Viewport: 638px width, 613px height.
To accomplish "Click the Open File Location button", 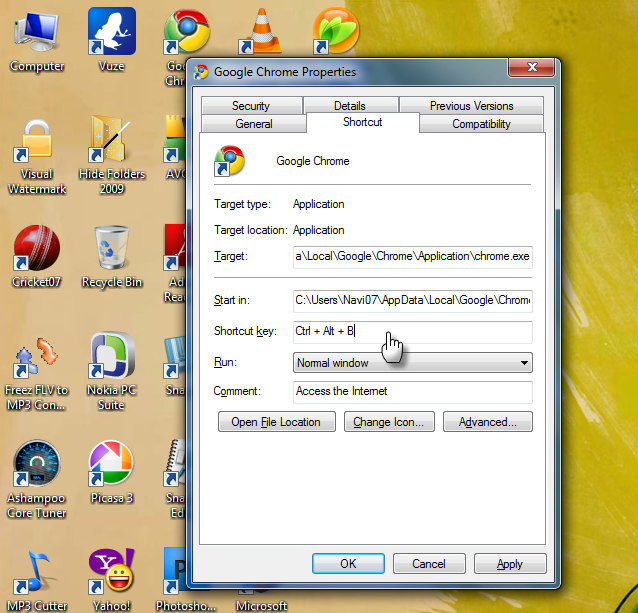I will (277, 422).
